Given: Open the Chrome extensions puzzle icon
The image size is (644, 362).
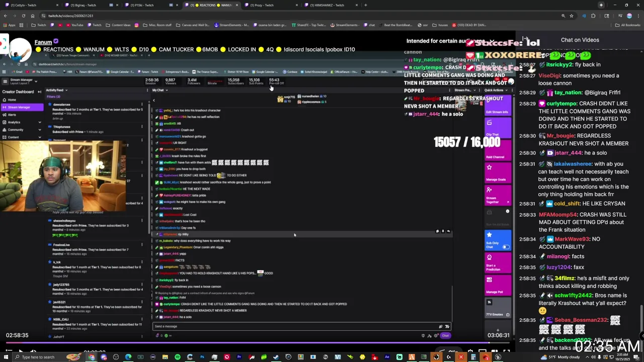Looking at the screenshot, I should tap(593, 16).
